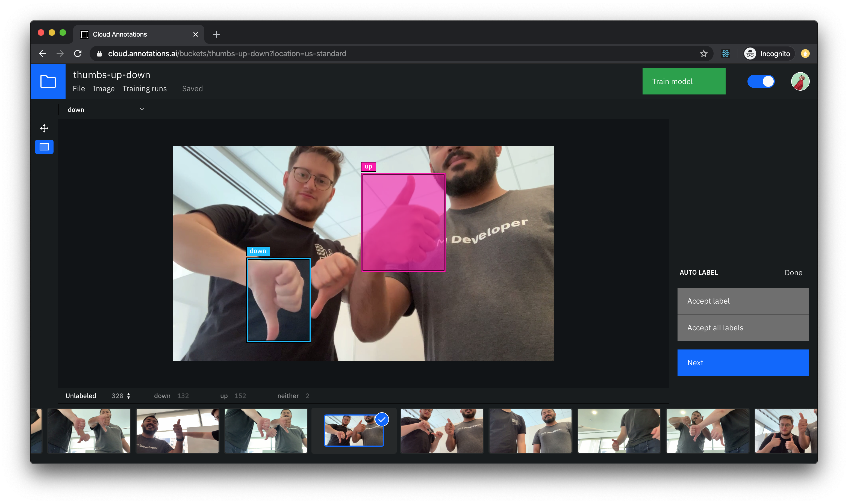Select the rectangle box drawing tool
Screen dimensions: 848x504
pyautogui.click(x=44, y=147)
